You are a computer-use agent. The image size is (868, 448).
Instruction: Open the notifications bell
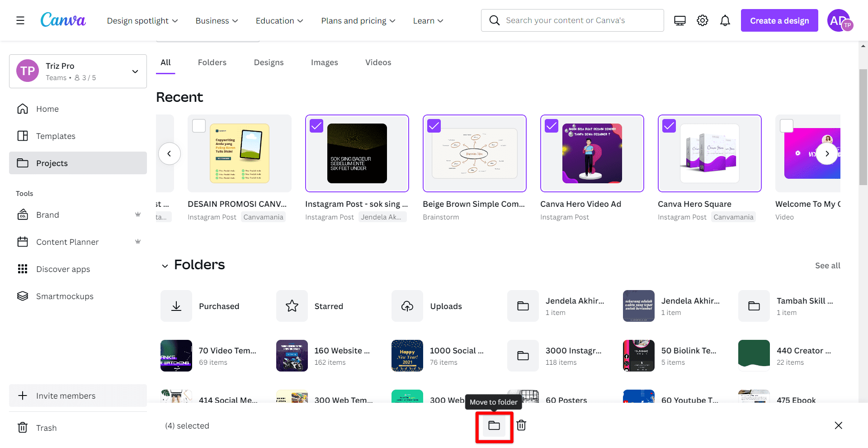[725, 20]
